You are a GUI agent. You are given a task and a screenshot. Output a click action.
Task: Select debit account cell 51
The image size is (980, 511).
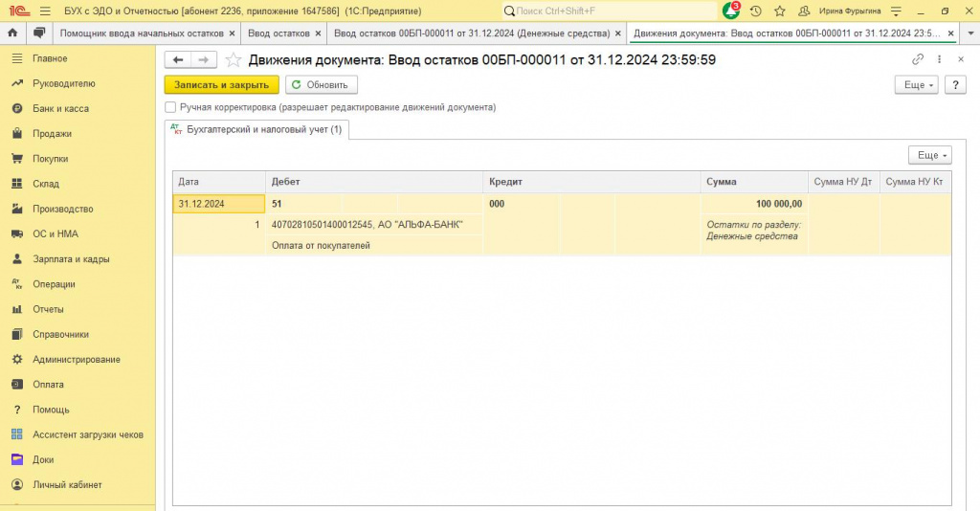[303, 204]
